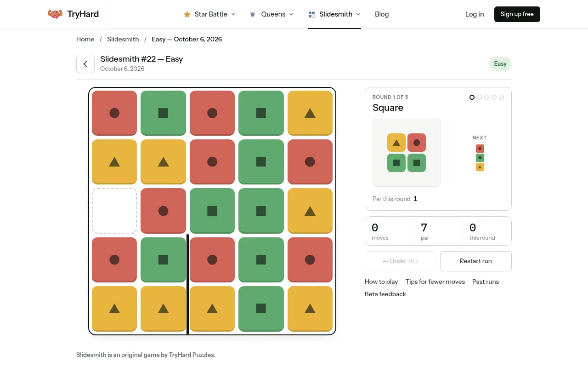Image resolution: width=588 pixels, height=368 pixels.
Task: Select the red circle tile in the top-left corner
Action: (x=114, y=113)
